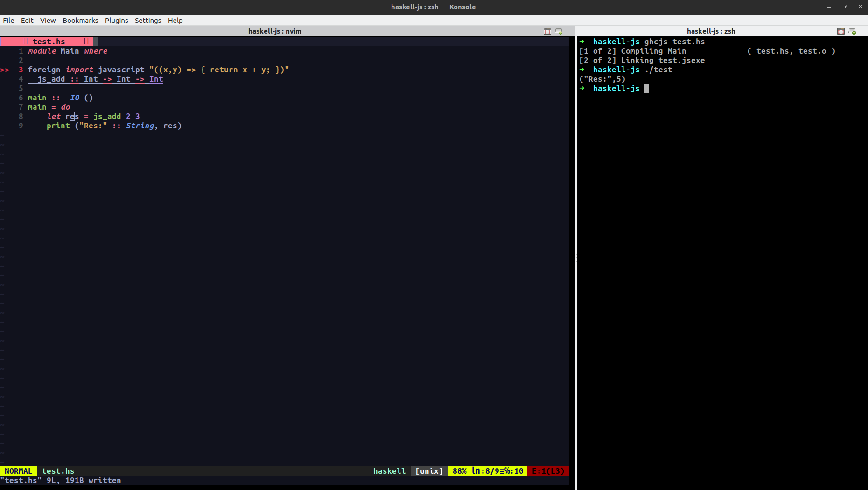Click the 'String' type on line 9
The height and width of the screenshot is (491, 868).
coord(140,126)
